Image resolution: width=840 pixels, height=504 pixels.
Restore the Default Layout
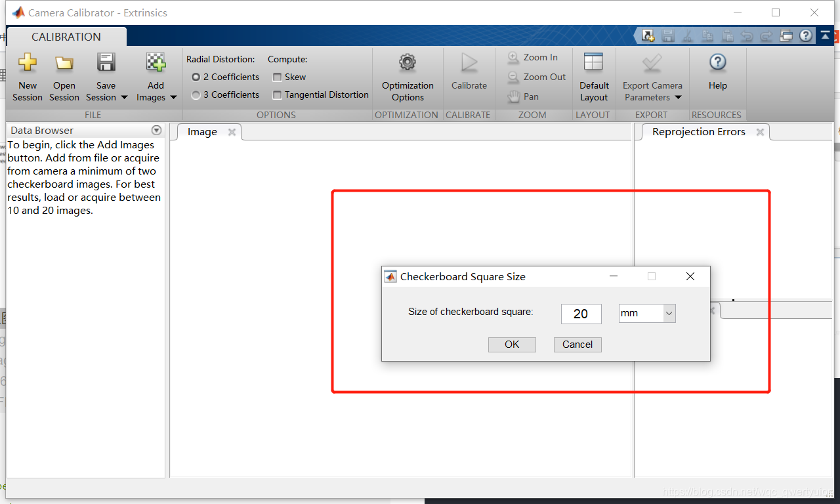[x=594, y=77]
